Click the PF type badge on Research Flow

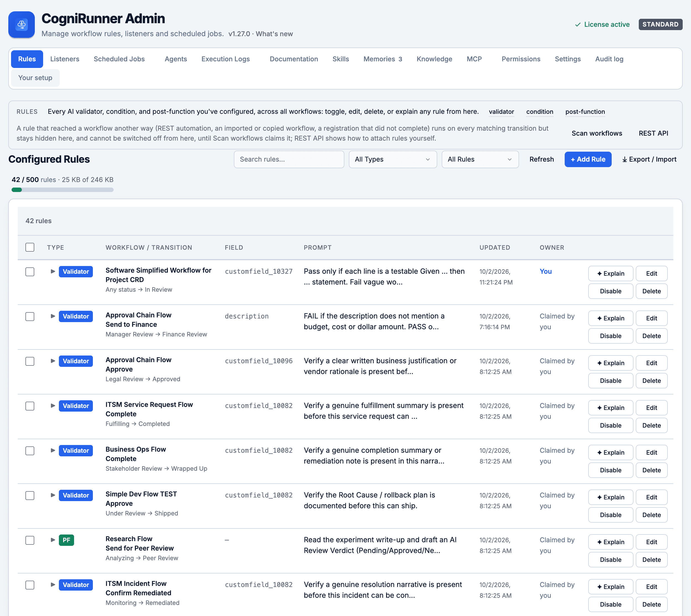(66, 540)
